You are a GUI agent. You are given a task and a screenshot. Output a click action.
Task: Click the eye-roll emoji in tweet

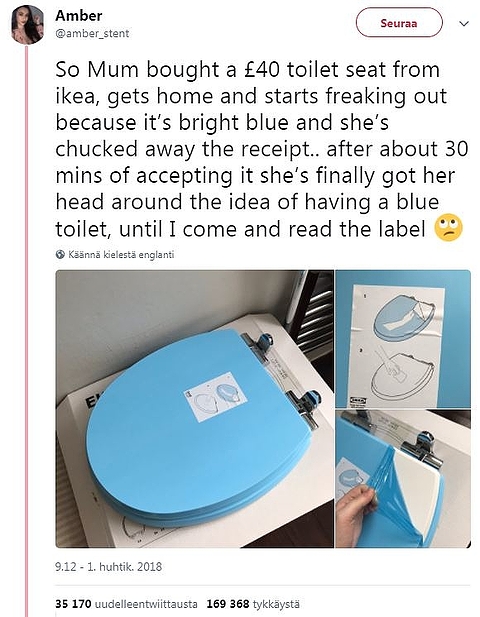pyautogui.click(x=448, y=228)
